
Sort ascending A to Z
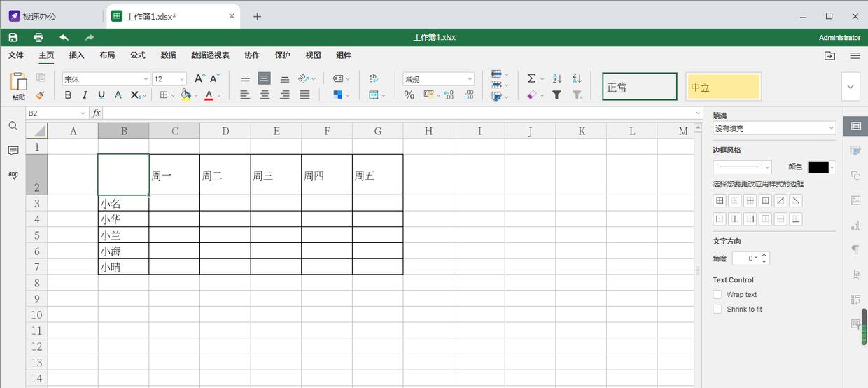point(557,78)
